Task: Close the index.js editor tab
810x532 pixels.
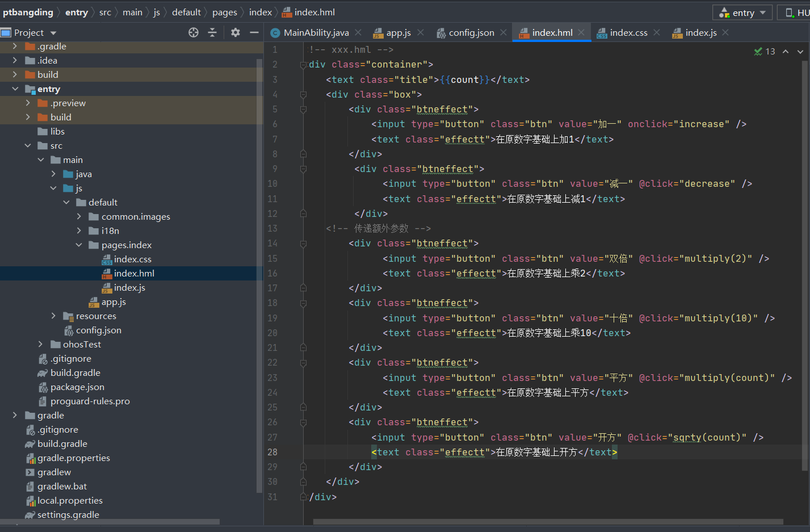Action: (725, 32)
